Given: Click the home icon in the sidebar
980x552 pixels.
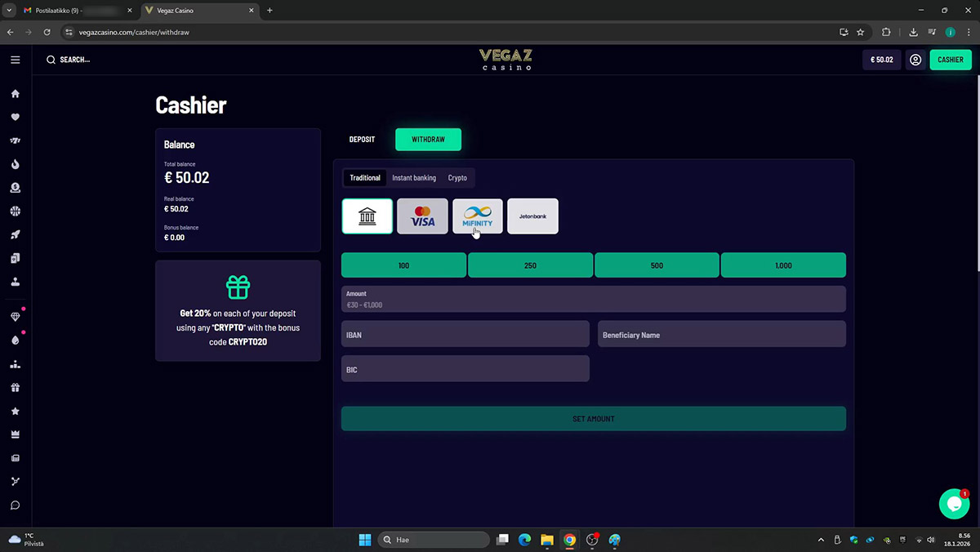Looking at the screenshot, I should pos(15,94).
